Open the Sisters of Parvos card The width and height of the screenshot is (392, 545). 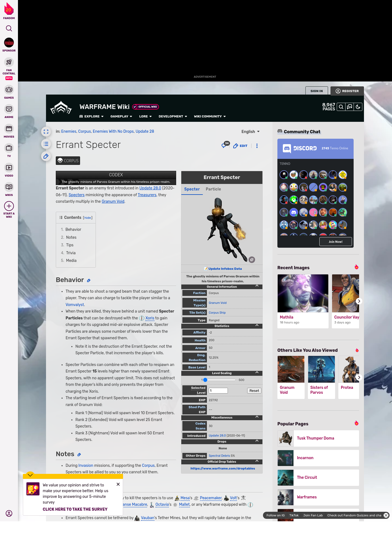point(321,377)
